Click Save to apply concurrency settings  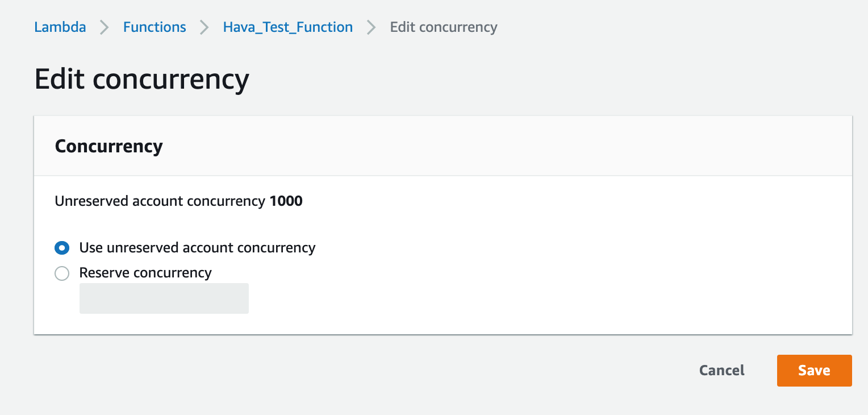(814, 370)
